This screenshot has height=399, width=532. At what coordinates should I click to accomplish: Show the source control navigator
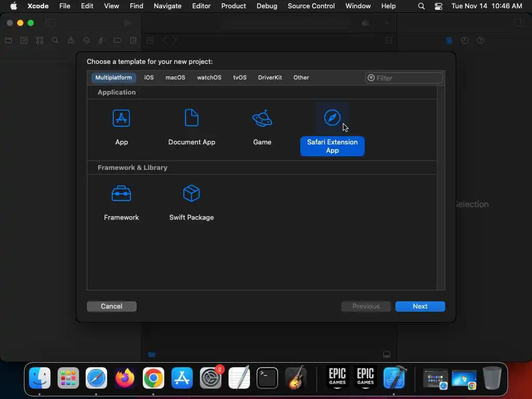[x=24, y=41]
